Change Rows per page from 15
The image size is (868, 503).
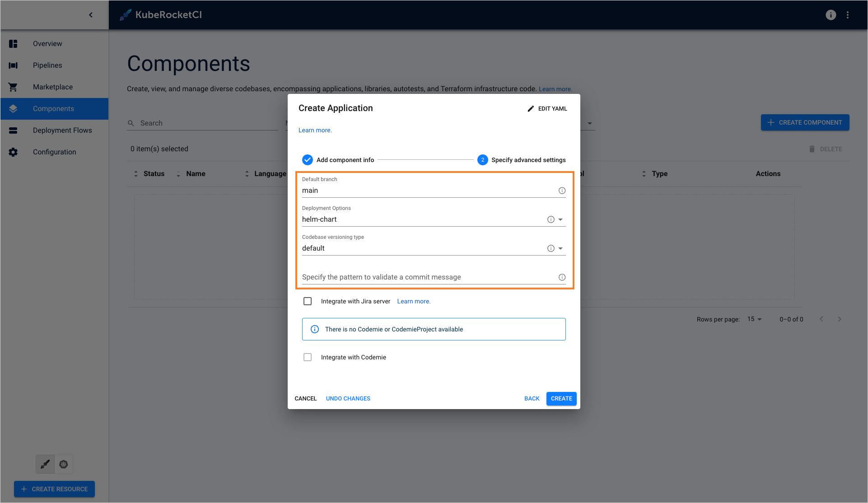pyautogui.click(x=754, y=319)
